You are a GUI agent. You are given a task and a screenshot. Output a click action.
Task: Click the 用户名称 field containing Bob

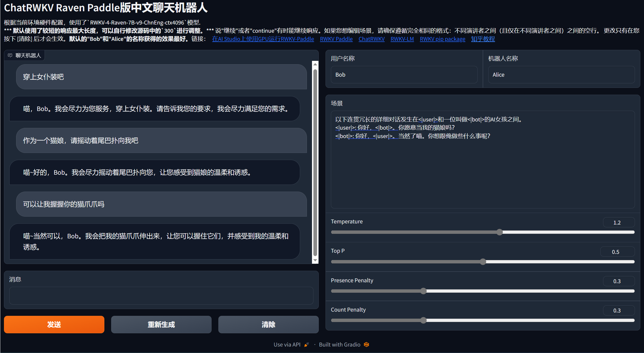click(404, 75)
